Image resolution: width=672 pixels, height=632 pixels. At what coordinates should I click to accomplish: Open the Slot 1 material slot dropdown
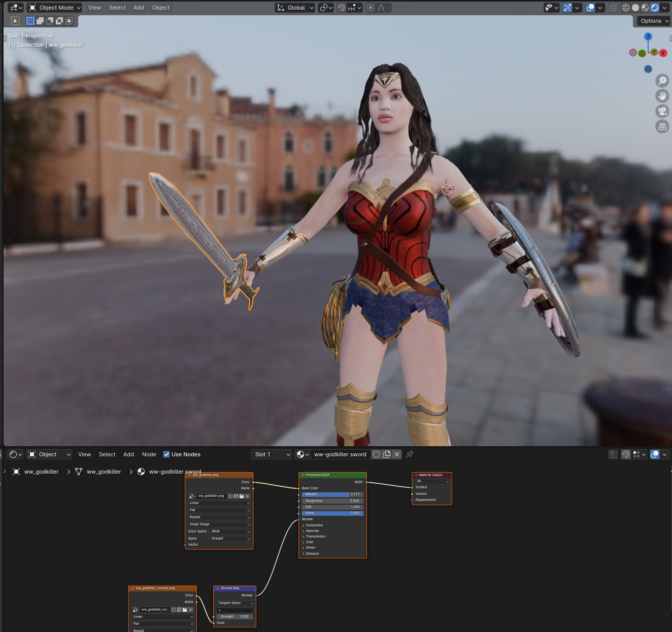click(x=272, y=454)
